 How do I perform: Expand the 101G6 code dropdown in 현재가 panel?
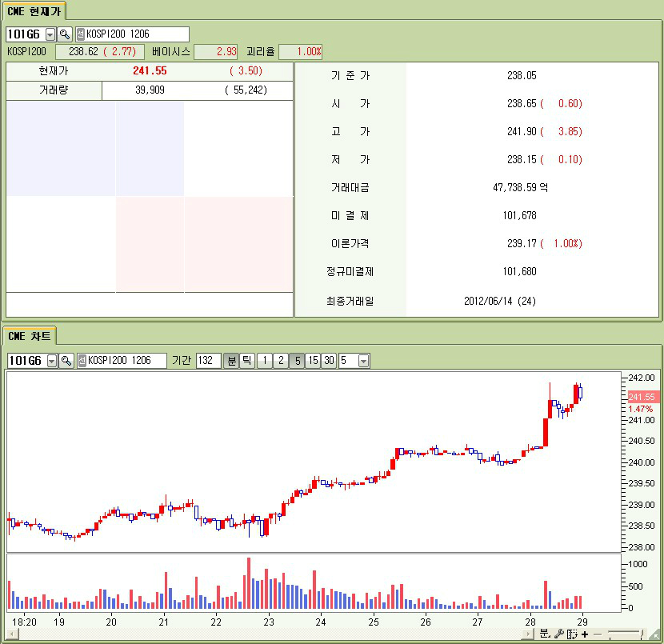click(50, 34)
